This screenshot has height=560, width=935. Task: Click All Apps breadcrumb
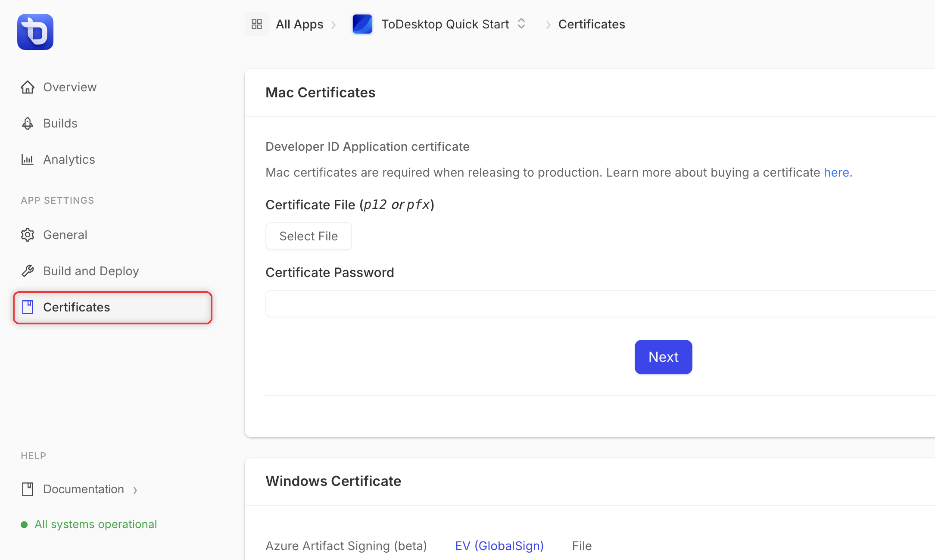pyautogui.click(x=299, y=24)
